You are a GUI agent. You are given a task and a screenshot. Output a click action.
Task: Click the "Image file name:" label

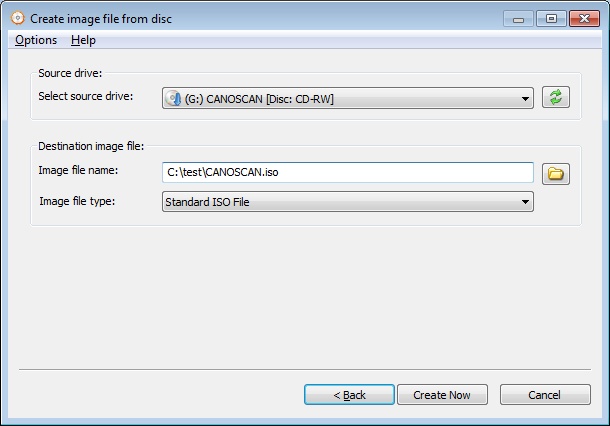click(x=78, y=170)
